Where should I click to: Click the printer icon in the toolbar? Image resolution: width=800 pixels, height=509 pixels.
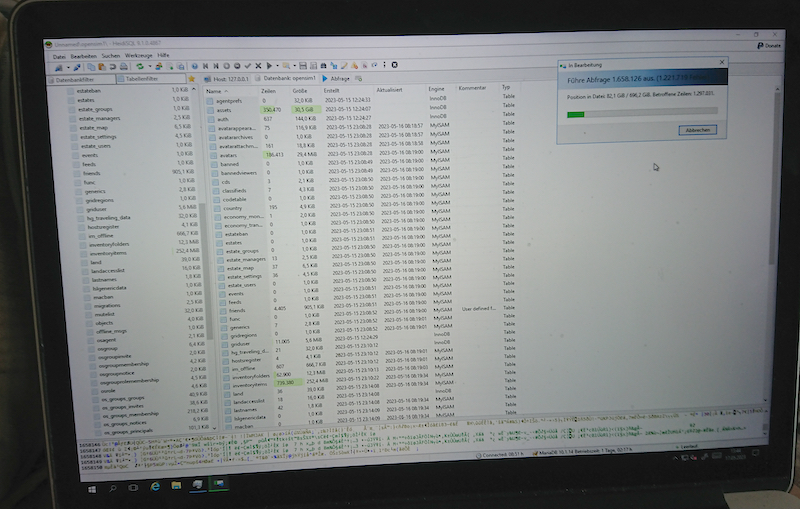point(124,66)
